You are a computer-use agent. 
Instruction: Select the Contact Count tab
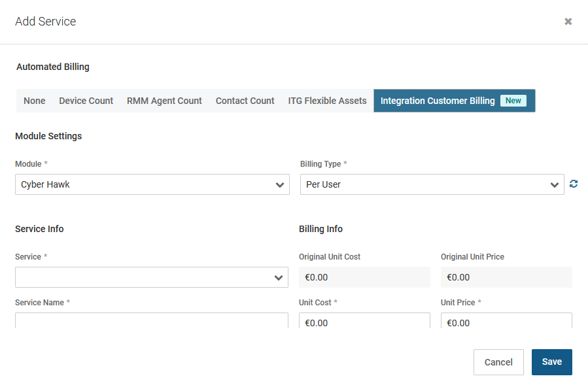(x=245, y=101)
